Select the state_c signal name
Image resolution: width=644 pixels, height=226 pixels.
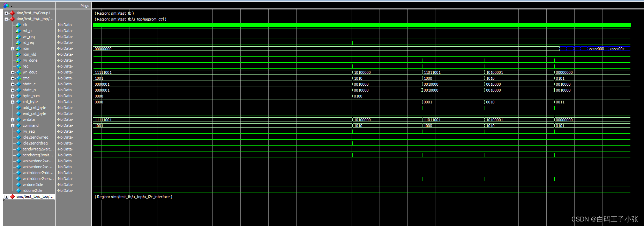point(29,84)
